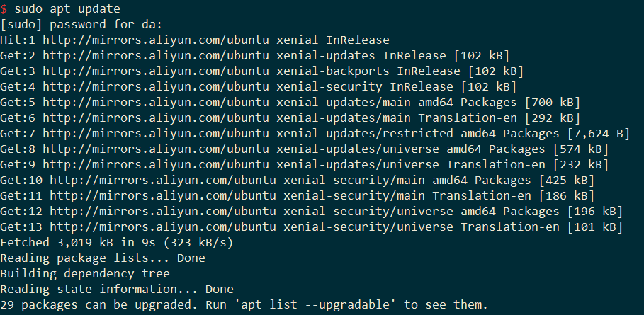Click the xenial-backports URL on Get:3 line
The image size is (644, 315).
click(156, 71)
